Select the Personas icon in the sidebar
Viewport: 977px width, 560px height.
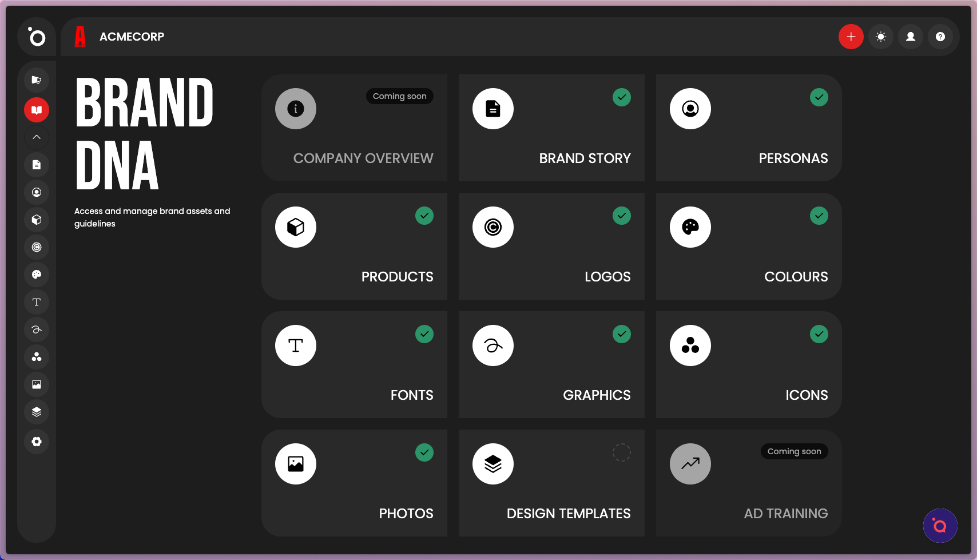[x=36, y=192]
